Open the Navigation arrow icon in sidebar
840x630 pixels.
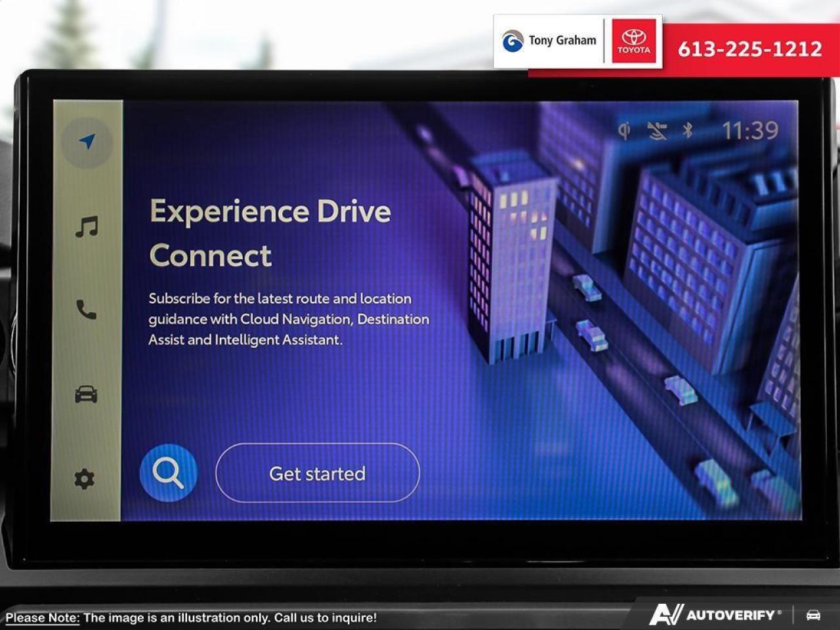click(x=87, y=142)
